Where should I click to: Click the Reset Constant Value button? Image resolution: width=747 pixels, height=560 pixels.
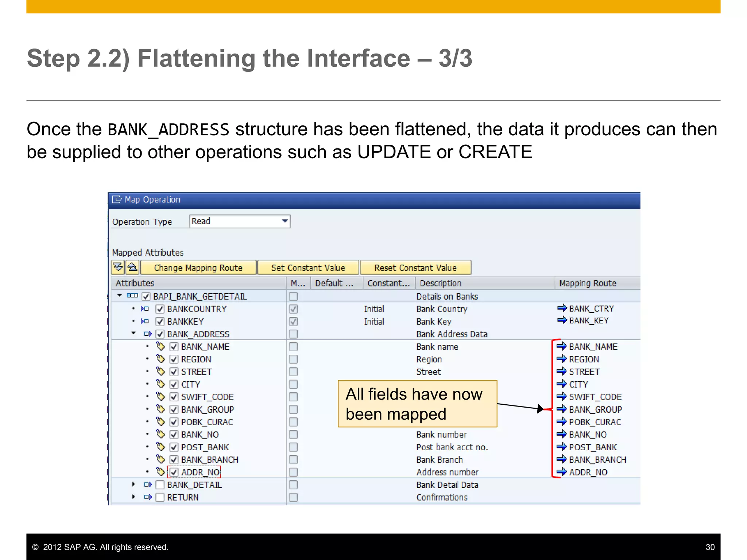point(415,268)
